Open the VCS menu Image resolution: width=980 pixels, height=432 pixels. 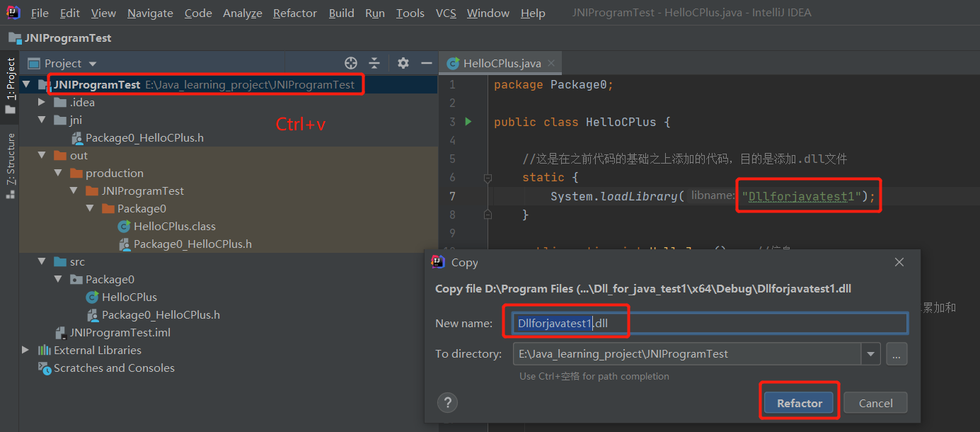click(x=446, y=13)
